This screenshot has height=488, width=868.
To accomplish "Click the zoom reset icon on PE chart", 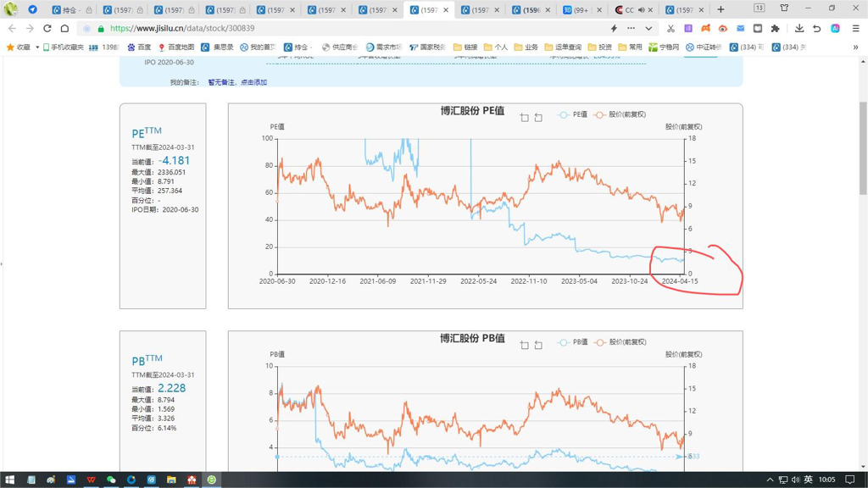I will tap(538, 118).
